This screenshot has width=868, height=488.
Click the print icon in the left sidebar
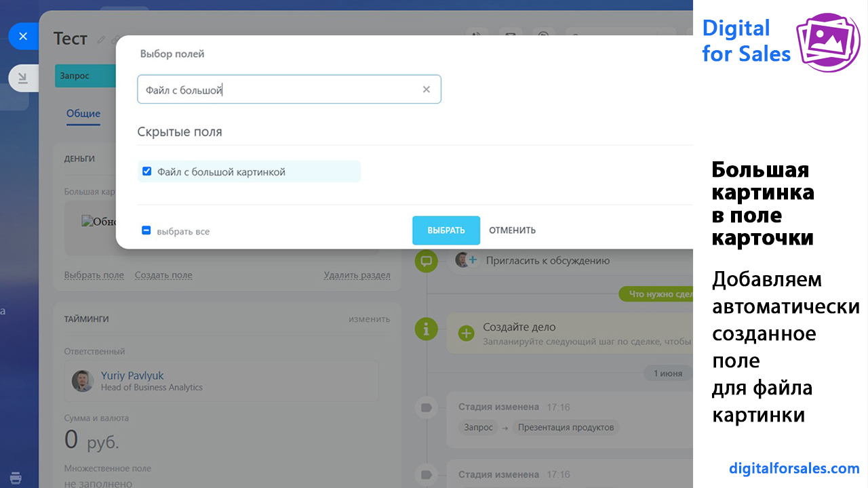[x=16, y=478]
